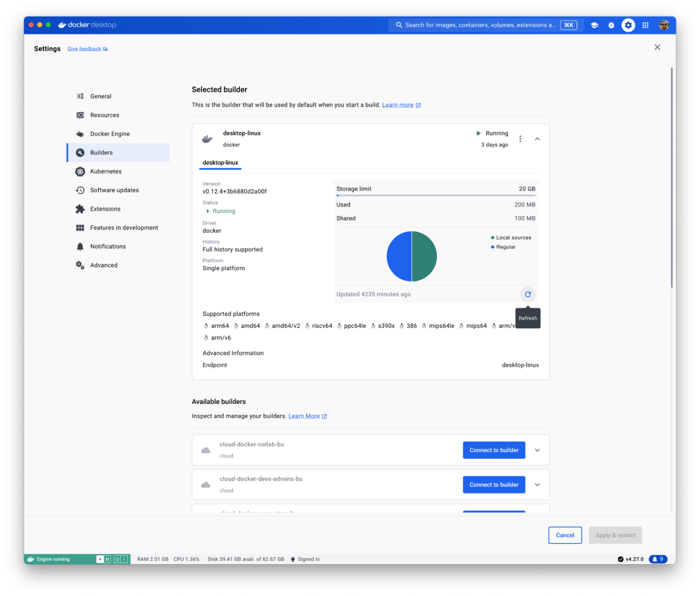The width and height of the screenshot is (700, 596).
Task: Expand details for cloud-docker-collab-bu builder
Action: [537, 450]
